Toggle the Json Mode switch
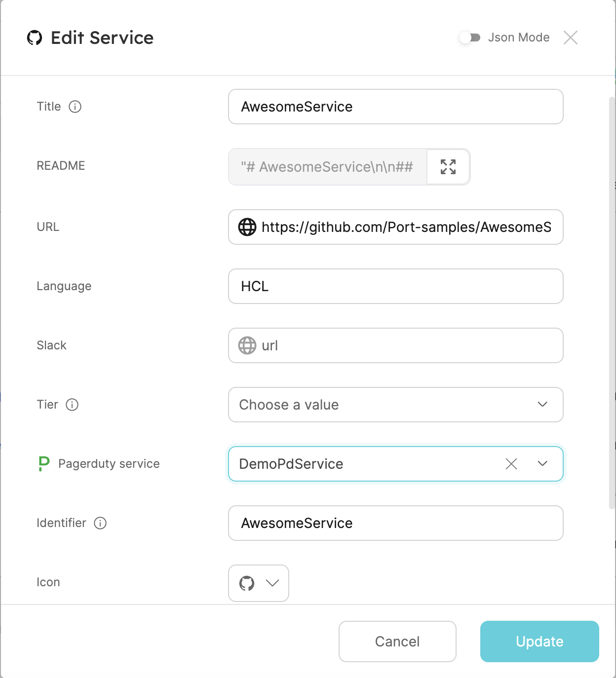Viewport: 616px width, 678px height. pos(470,38)
